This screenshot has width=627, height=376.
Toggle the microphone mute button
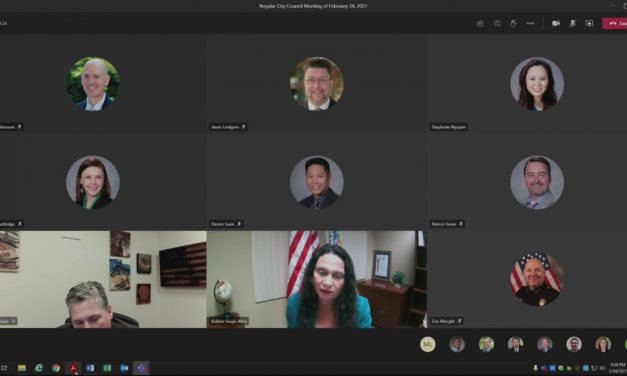[573, 24]
